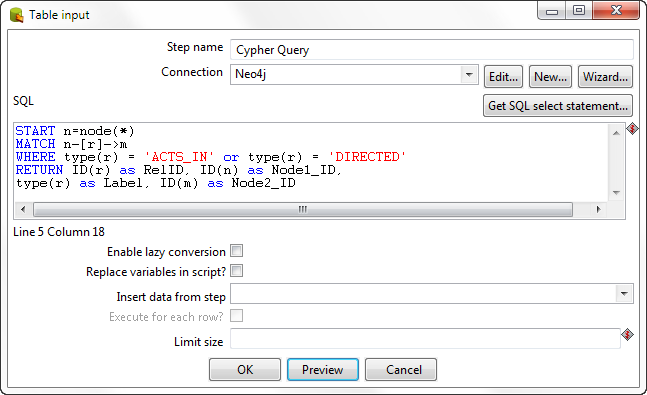The width and height of the screenshot is (647, 395).
Task: Click the SQL editor scroll down arrow
Action: click(x=616, y=193)
